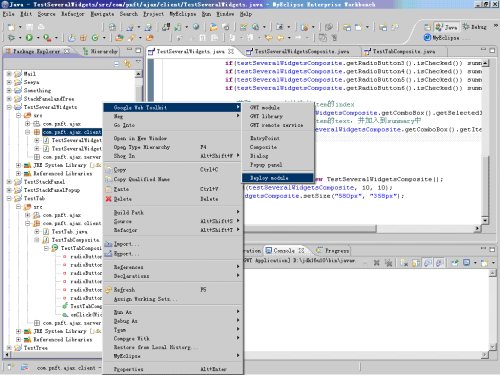500x375 pixels.
Task: Select TestTab.java in Package Explorer
Action: tap(70, 231)
